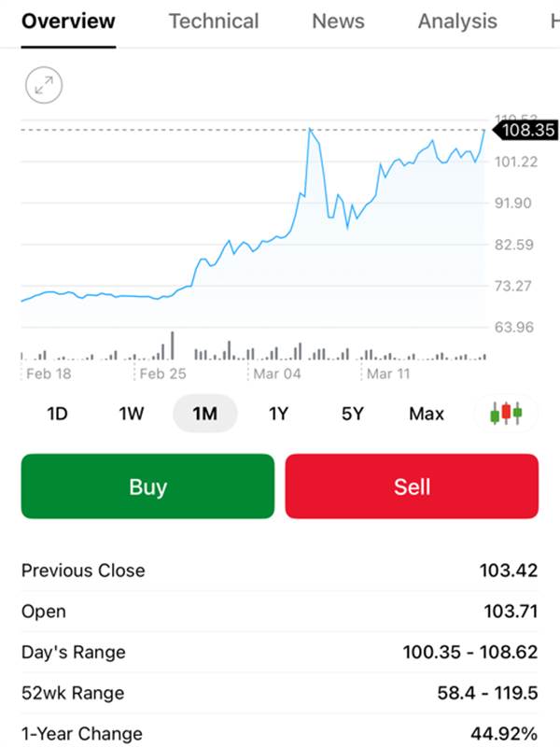Click the Mar 04 date marker
This screenshot has width=560, height=747.
point(276,374)
